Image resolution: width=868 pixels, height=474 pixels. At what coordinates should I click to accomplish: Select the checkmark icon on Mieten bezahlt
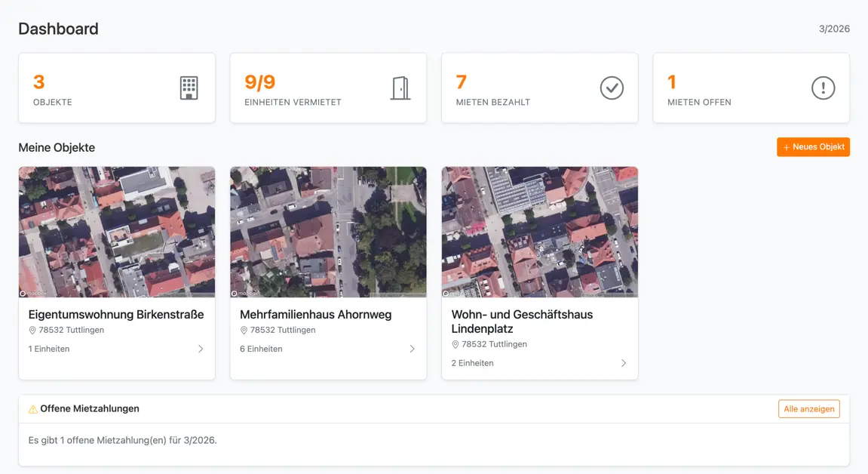click(612, 88)
